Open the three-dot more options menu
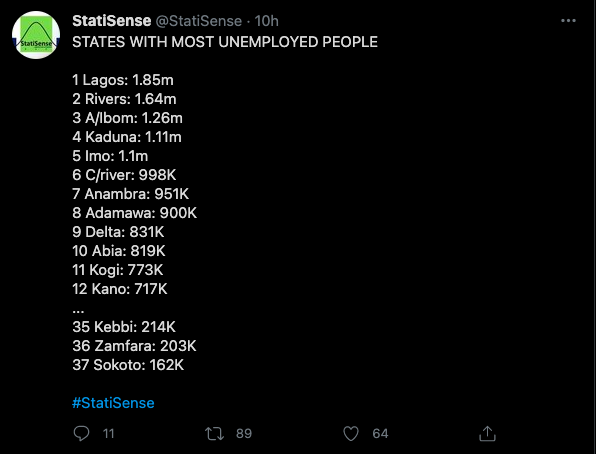Image resolution: width=596 pixels, height=454 pixels. tap(568, 21)
